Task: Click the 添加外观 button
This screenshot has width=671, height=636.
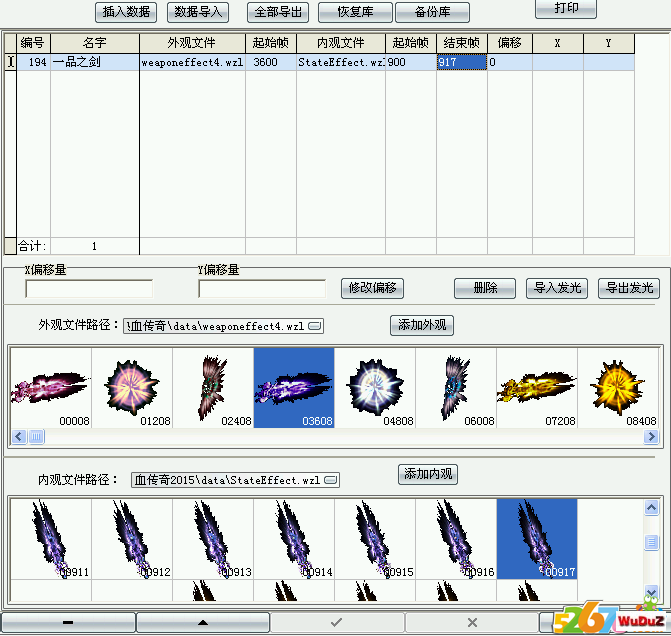Action: [422, 325]
